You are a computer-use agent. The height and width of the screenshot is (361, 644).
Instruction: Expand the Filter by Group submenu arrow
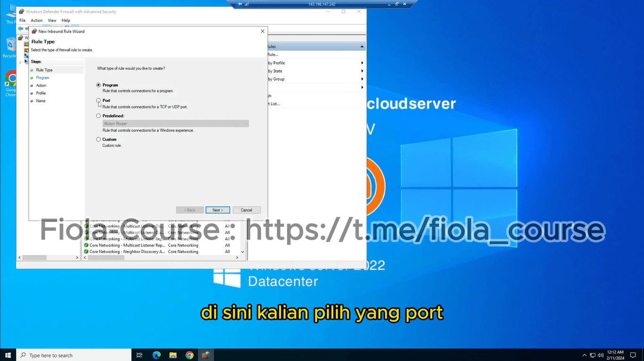[362, 79]
